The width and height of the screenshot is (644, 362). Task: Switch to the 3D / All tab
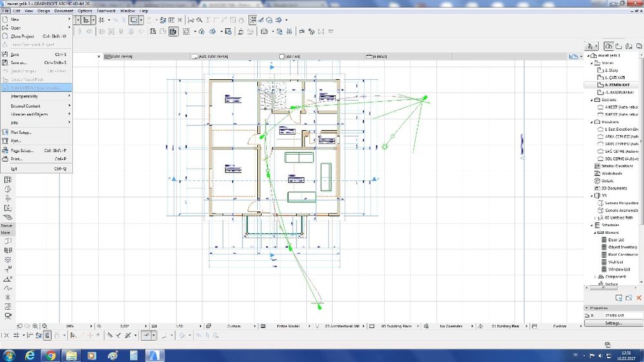(x=294, y=57)
